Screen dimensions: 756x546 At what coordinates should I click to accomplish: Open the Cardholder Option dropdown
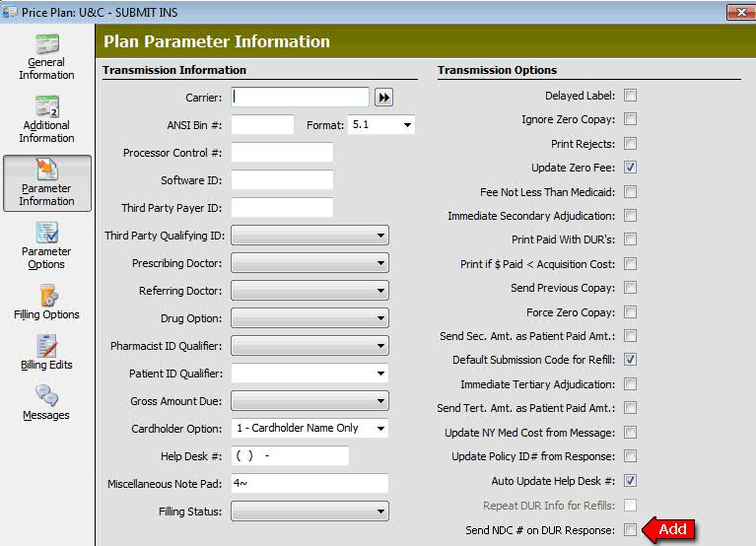tap(309, 428)
